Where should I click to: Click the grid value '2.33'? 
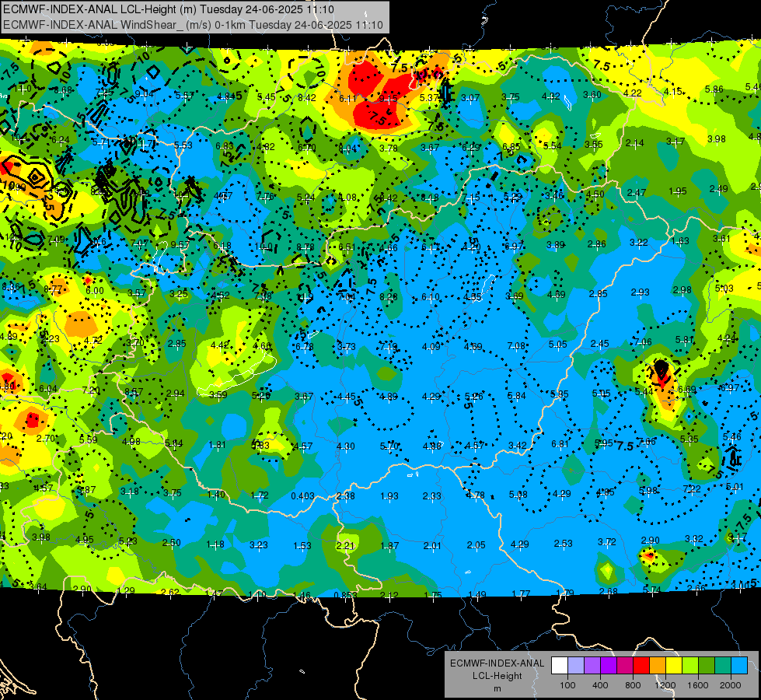click(432, 496)
